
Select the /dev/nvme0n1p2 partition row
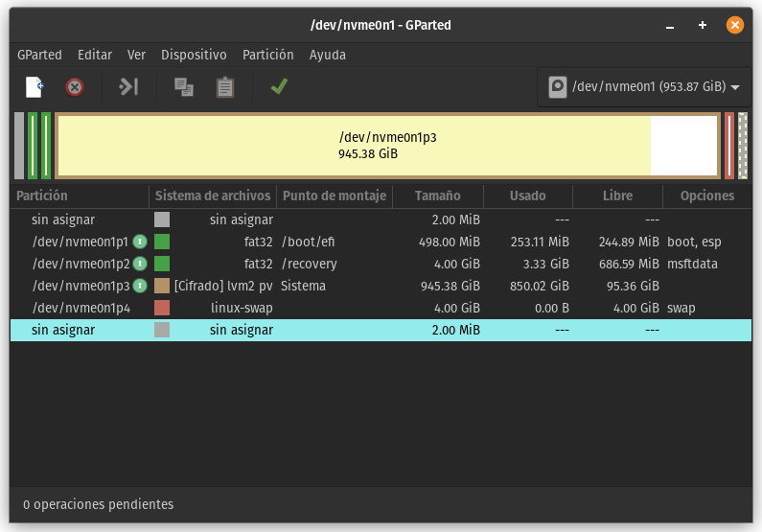[381, 264]
